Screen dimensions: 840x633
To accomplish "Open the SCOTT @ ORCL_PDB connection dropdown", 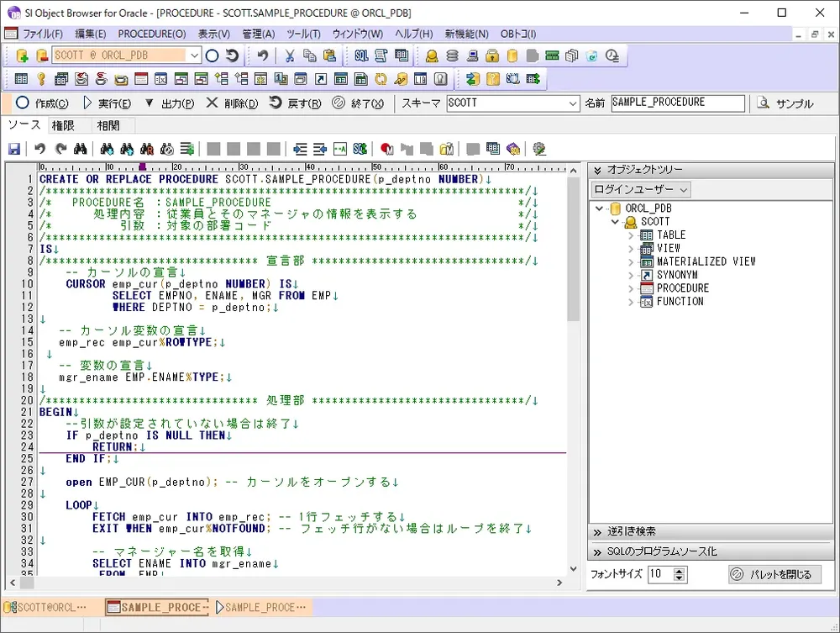I will [x=194, y=55].
